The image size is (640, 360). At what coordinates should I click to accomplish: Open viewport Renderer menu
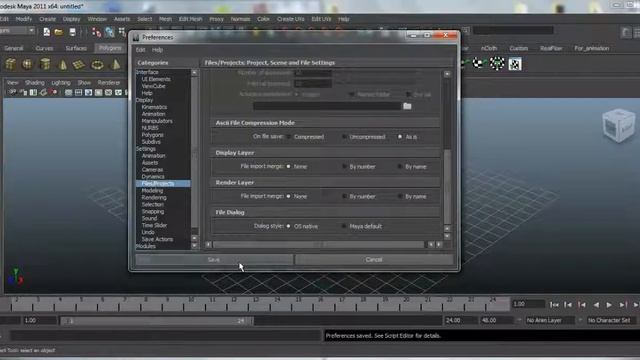point(109,82)
